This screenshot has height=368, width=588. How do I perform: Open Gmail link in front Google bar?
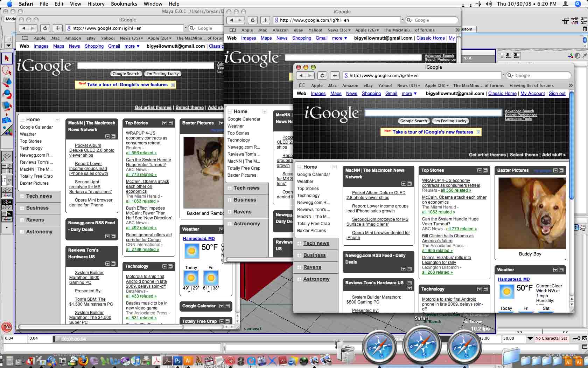(391, 94)
